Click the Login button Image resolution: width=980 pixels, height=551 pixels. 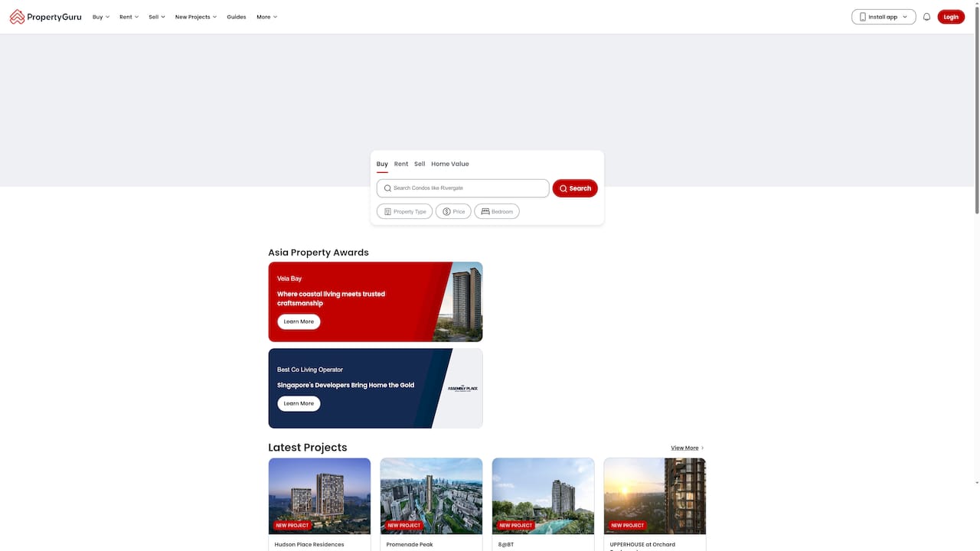(951, 17)
